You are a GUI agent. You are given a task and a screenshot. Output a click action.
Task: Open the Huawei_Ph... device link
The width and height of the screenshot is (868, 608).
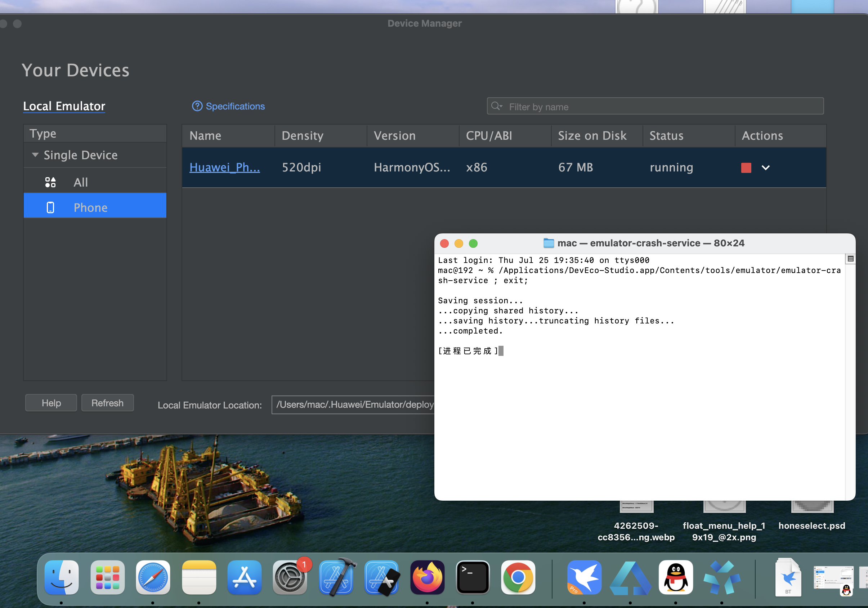tap(224, 167)
